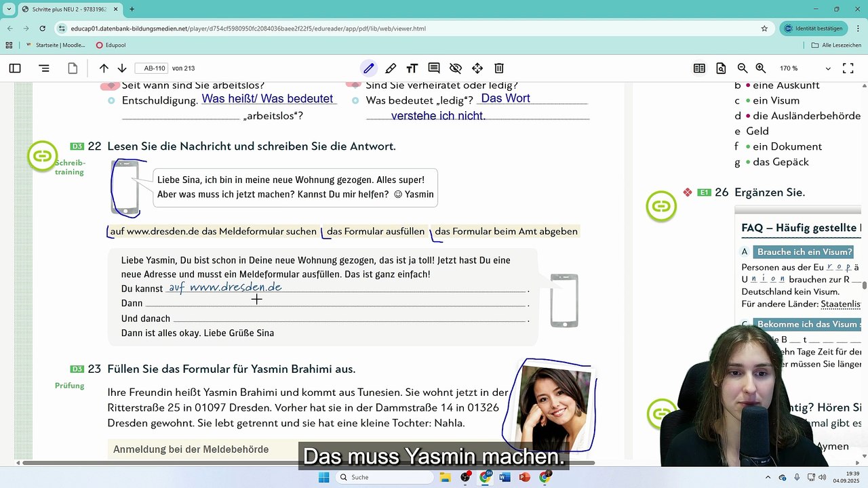Activate the text insertion tool
Viewport: 868px width, 488px height.
(x=412, y=68)
